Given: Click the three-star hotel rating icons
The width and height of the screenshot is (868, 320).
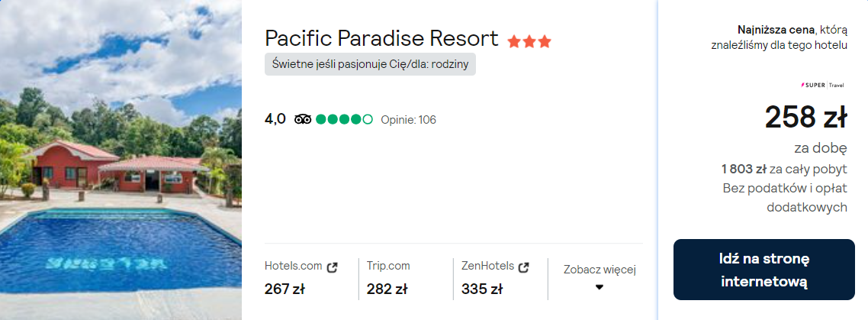Looking at the screenshot, I should tap(529, 41).
